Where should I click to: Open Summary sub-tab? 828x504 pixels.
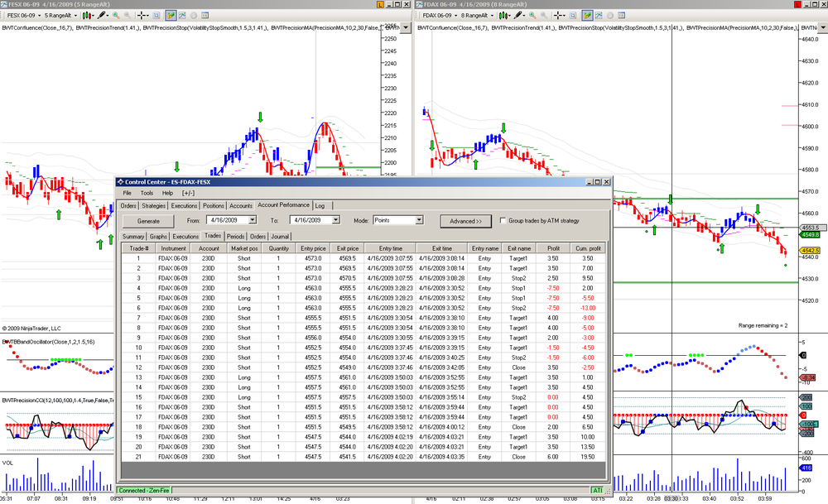pos(133,237)
